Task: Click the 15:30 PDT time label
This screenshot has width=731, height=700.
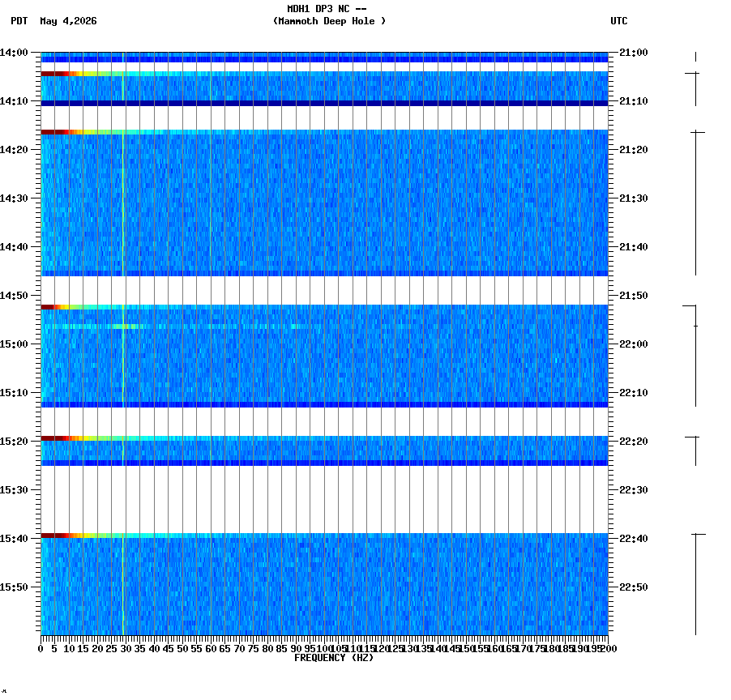Action: (14, 490)
